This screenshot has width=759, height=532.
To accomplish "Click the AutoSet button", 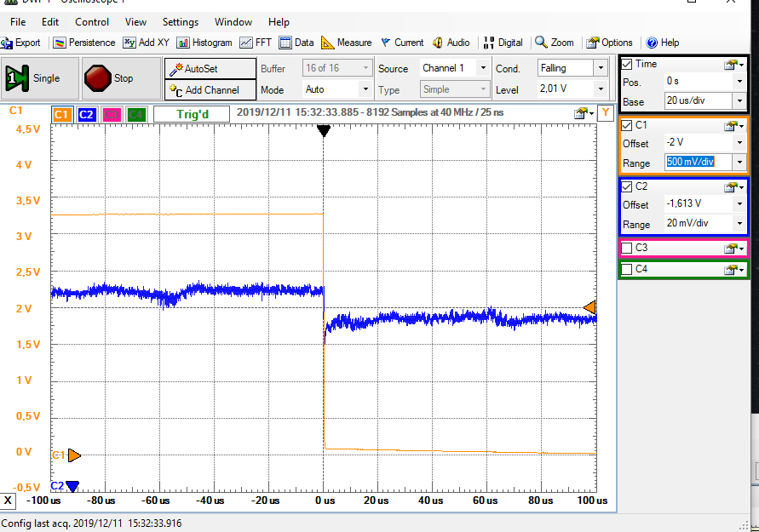I will pyautogui.click(x=210, y=68).
